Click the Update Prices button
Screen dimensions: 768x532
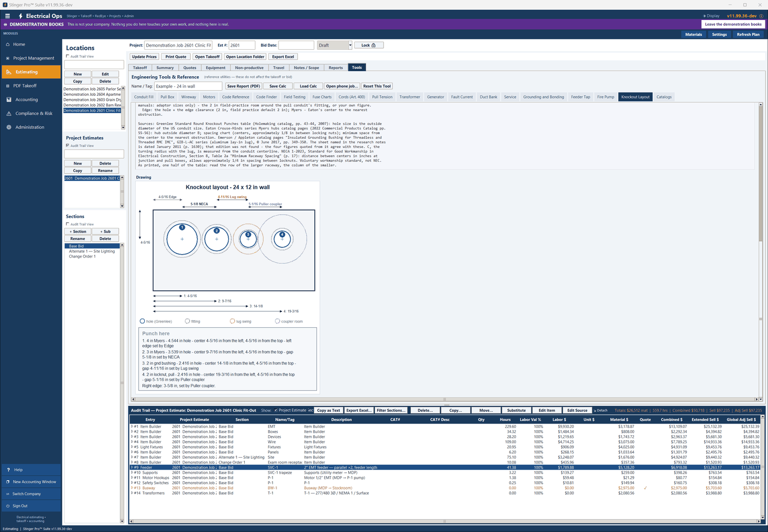click(x=144, y=57)
